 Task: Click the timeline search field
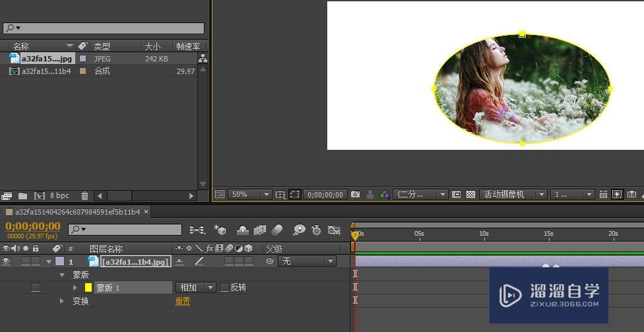click(x=125, y=230)
